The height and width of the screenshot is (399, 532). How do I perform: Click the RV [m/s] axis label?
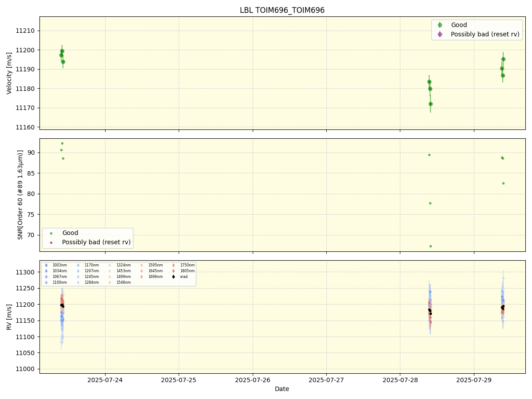9,317
